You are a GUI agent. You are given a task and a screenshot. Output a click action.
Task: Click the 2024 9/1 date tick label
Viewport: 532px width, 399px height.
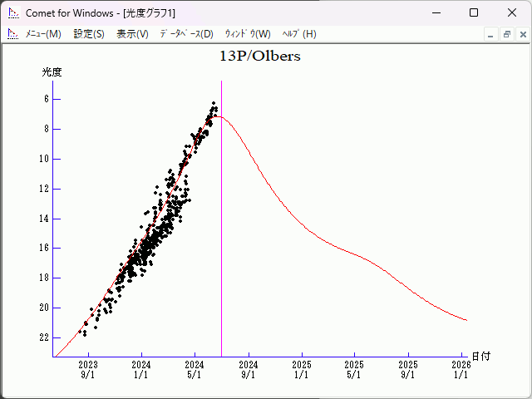[249, 369]
